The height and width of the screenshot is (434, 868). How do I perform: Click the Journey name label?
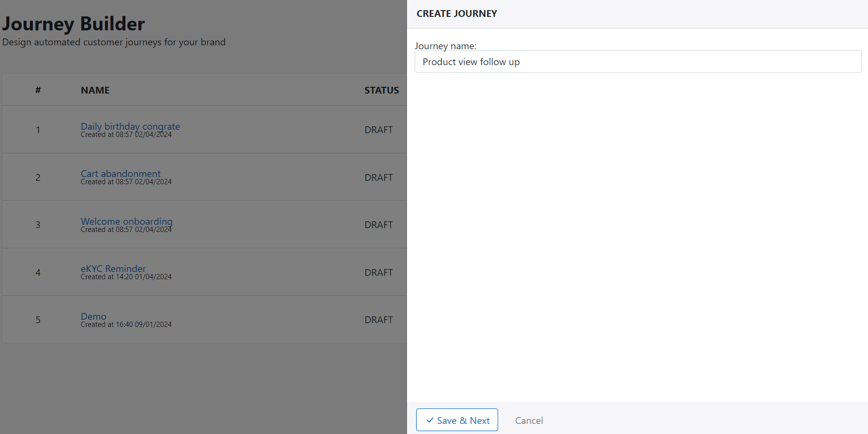click(x=445, y=46)
